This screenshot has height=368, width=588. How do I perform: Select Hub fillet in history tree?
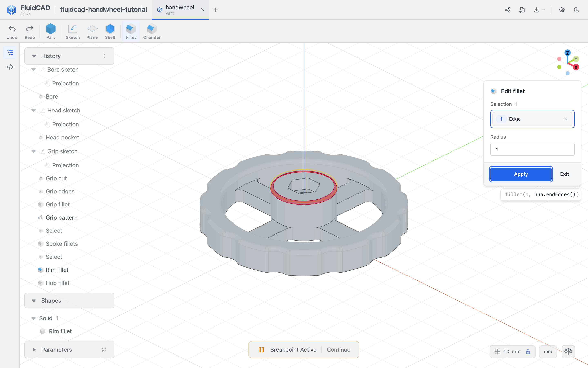click(x=57, y=283)
